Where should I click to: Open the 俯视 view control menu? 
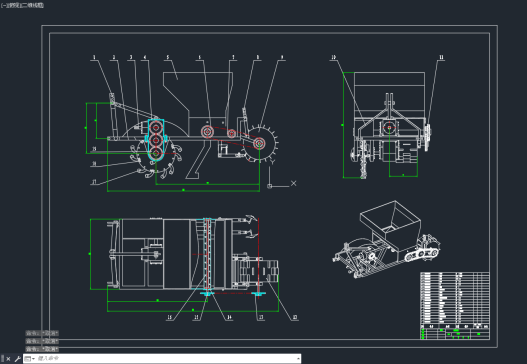[x=15, y=5]
